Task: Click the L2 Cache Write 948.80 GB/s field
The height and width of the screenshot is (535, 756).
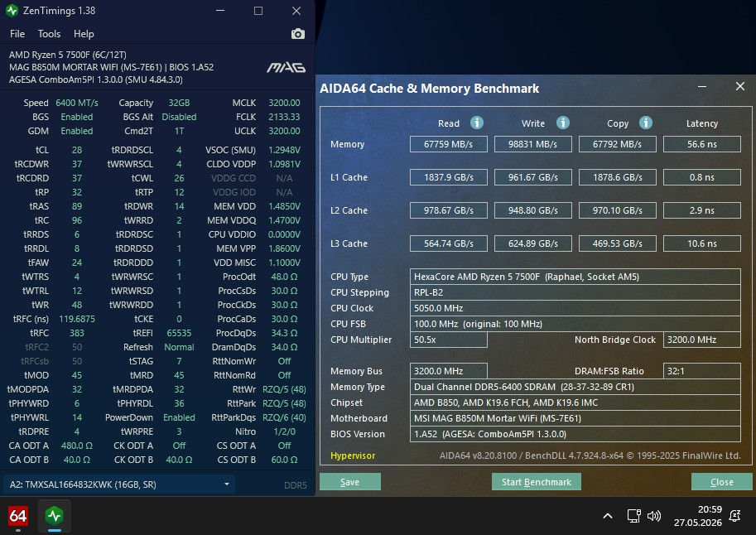Action: 532,211
